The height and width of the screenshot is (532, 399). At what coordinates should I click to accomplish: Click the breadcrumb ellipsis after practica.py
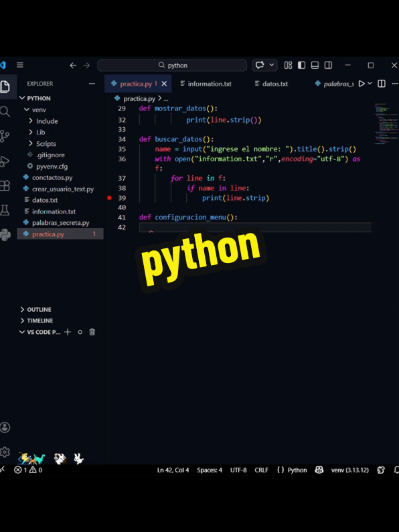(166, 99)
